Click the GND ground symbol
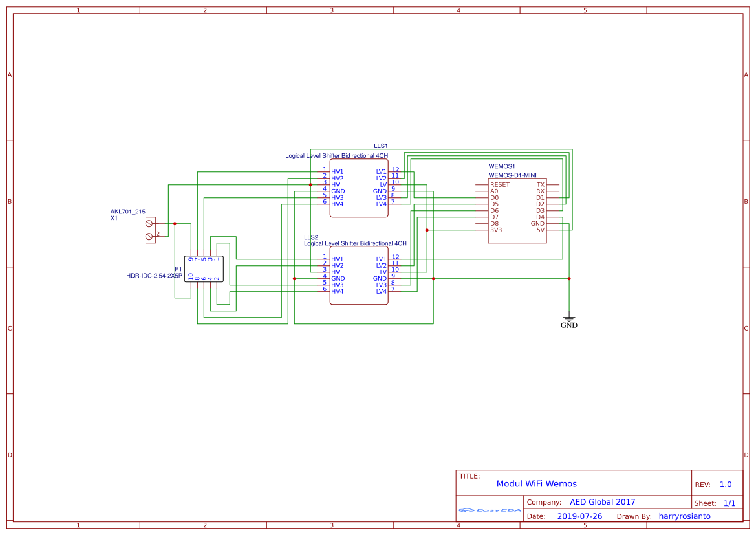This screenshot has height=535, width=756. (x=569, y=318)
